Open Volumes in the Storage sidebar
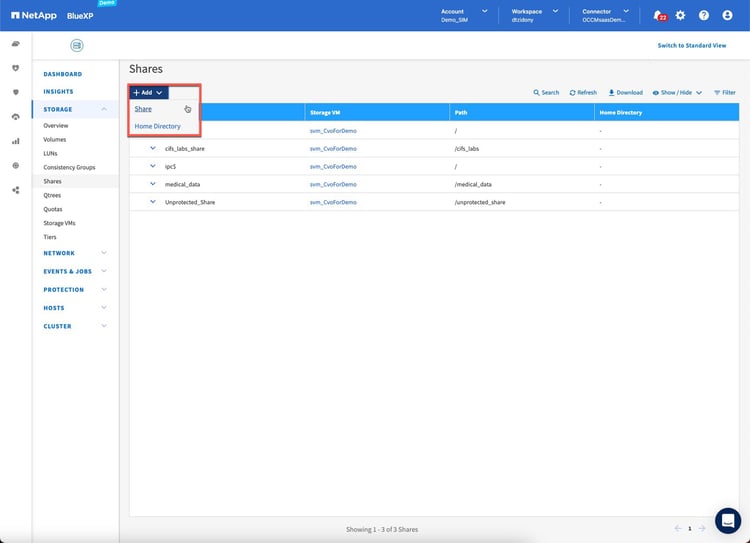Image resolution: width=750 pixels, height=543 pixels. tap(55, 139)
